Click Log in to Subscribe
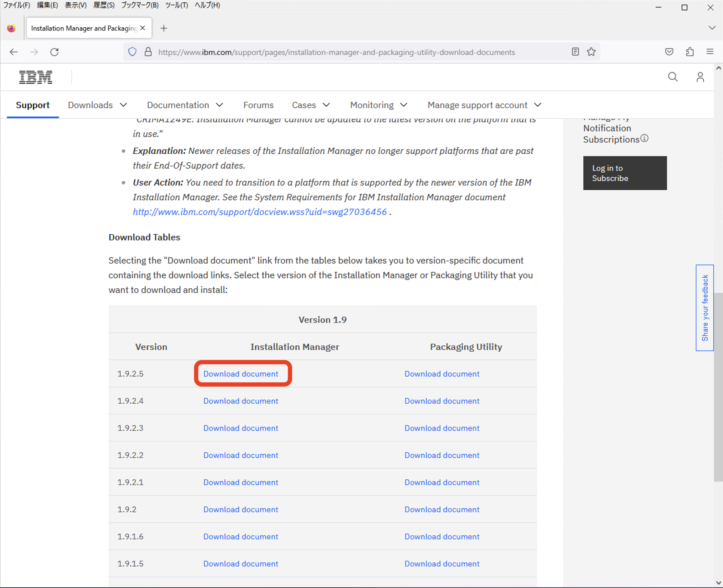Image resolution: width=723 pixels, height=588 pixels. point(625,173)
